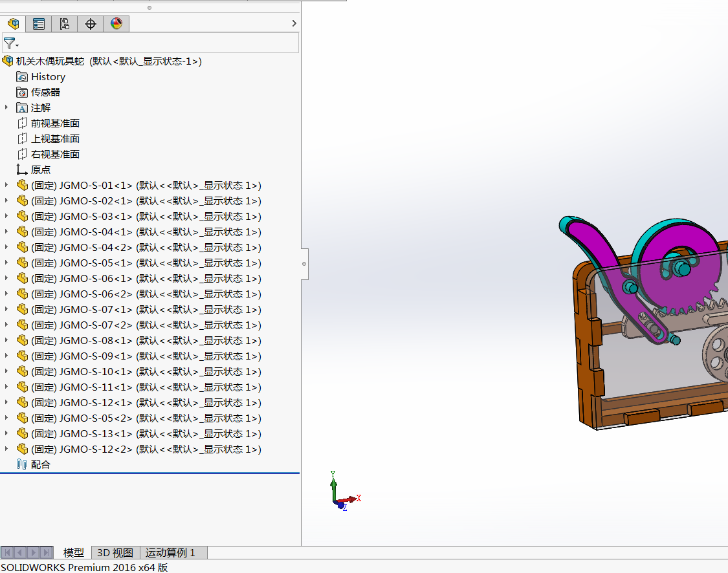
Task: Open the FeatureManager design tree tab
Action: [13, 24]
